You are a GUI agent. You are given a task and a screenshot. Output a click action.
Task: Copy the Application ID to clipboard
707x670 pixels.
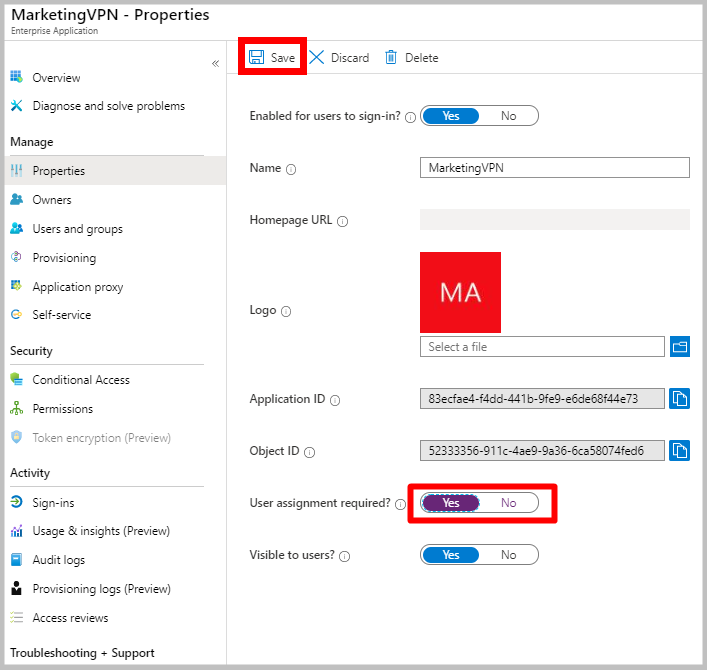pos(679,399)
